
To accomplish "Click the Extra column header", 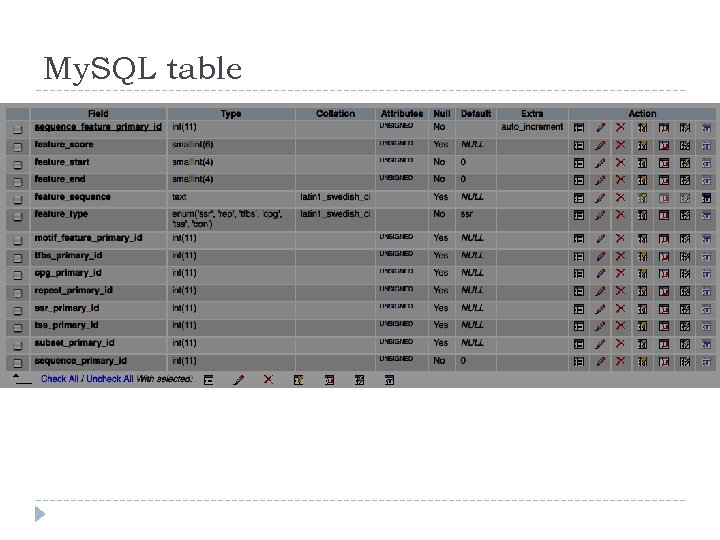I will [532, 113].
